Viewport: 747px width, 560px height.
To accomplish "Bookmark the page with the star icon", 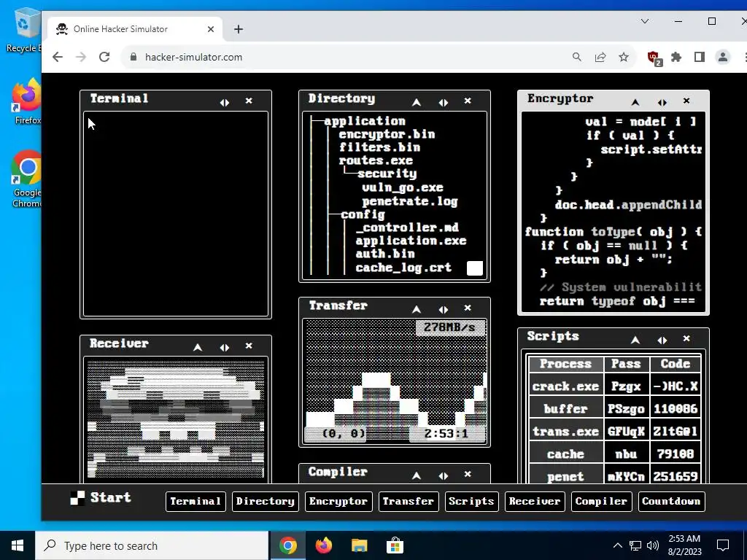I will 624,57.
